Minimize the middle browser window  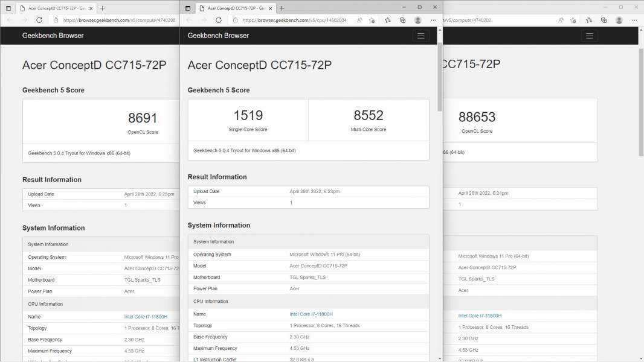point(404,7)
